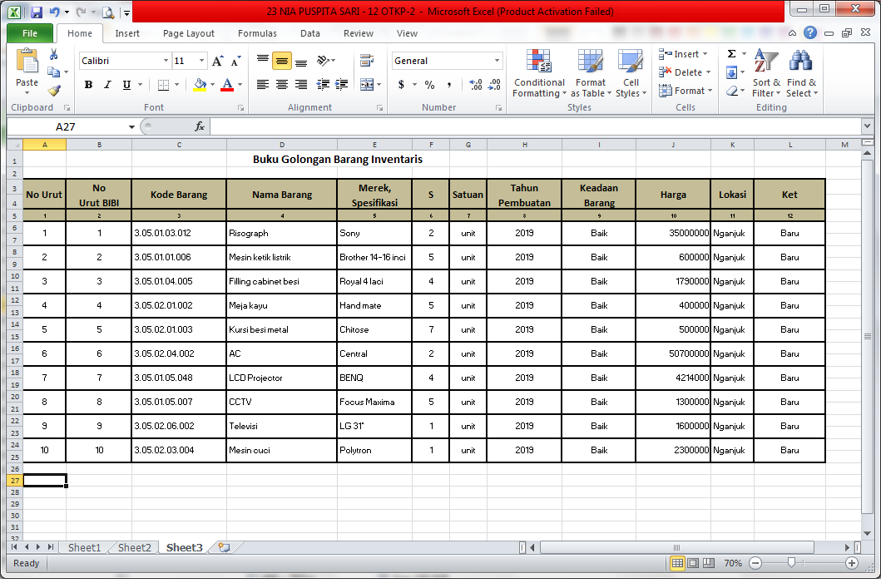This screenshot has width=881, height=588.
Task: Open the Font dialog launcher
Action: pos(241,108)
